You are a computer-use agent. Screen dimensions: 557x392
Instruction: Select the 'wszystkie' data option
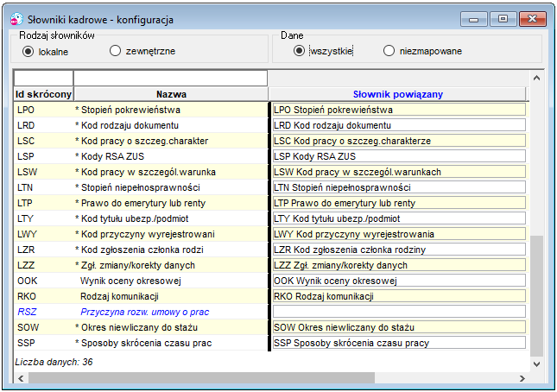click(x=299, y=51)
